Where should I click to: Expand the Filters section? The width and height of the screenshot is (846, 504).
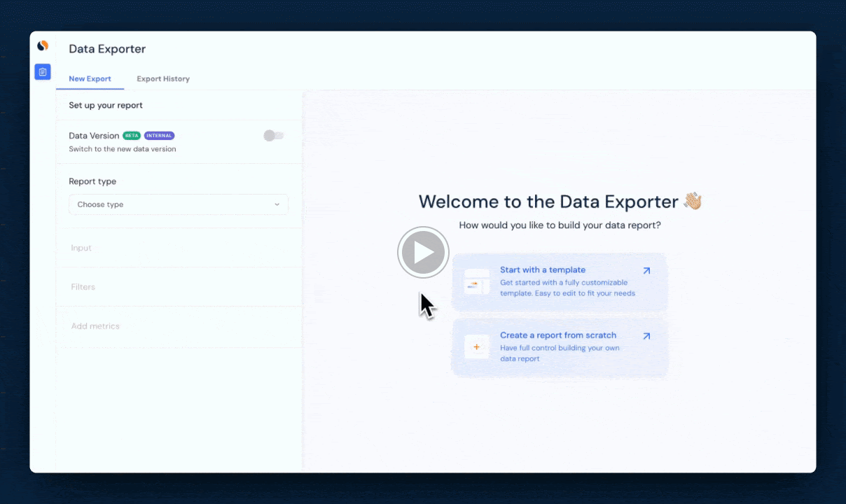tap(83, 287)
